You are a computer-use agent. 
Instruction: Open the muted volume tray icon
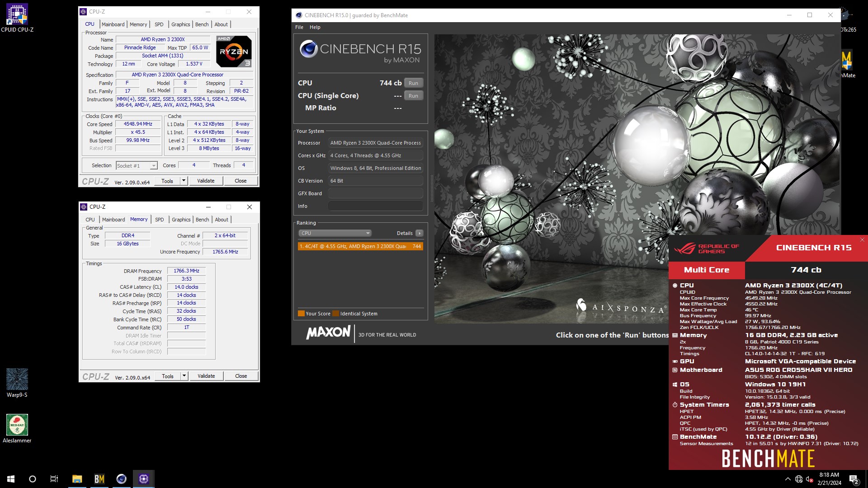click(810, 479)
